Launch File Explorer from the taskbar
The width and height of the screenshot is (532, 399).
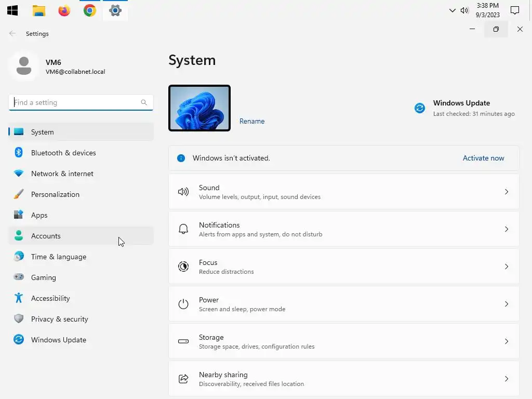tap(38, 10)
